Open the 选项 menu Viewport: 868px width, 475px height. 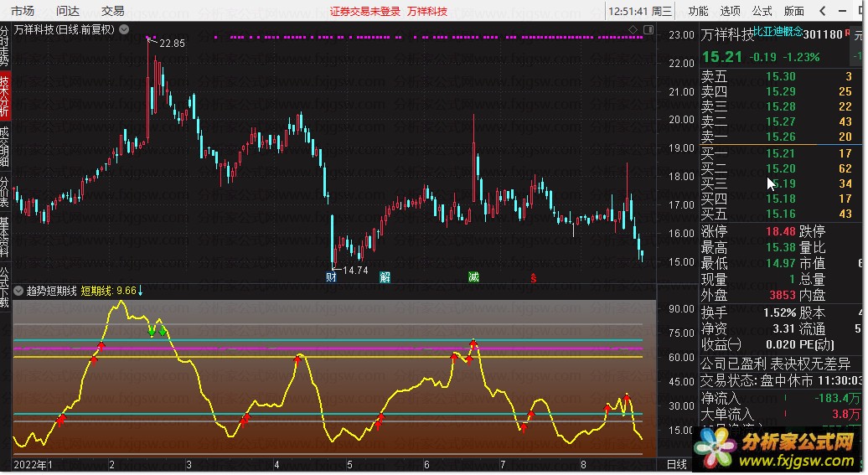tap(730, 11)
